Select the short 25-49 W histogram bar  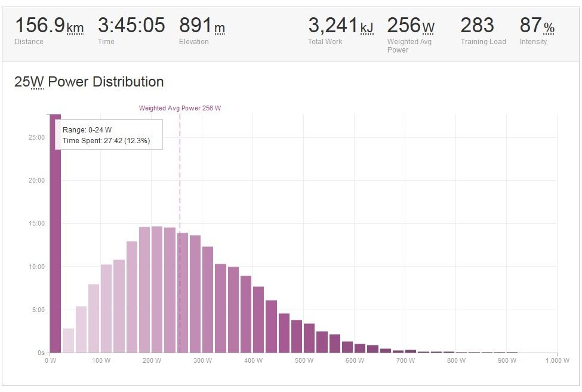pos(68,341)
